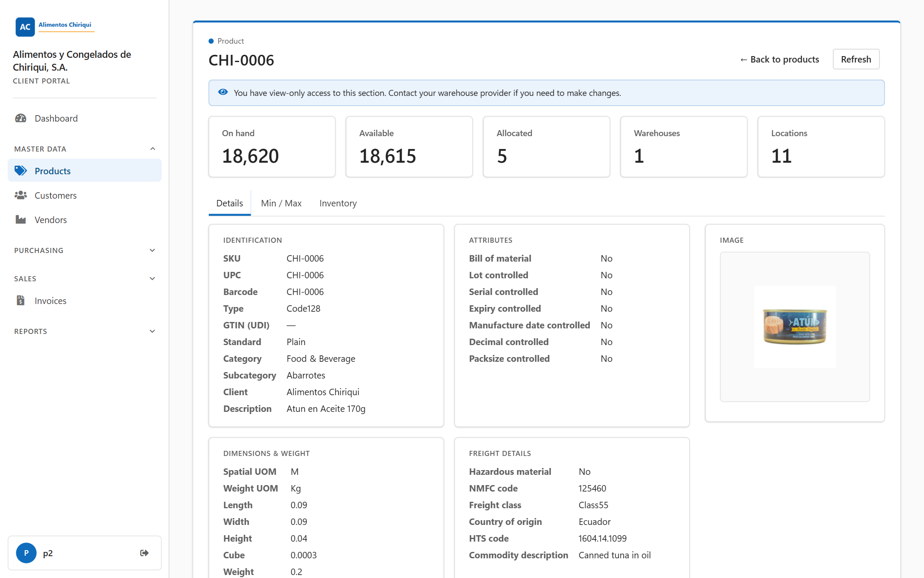Open Vendors in the sidebar
This screenshot has height=578, width=924.
pyautogui.click(x=85, y=220)
